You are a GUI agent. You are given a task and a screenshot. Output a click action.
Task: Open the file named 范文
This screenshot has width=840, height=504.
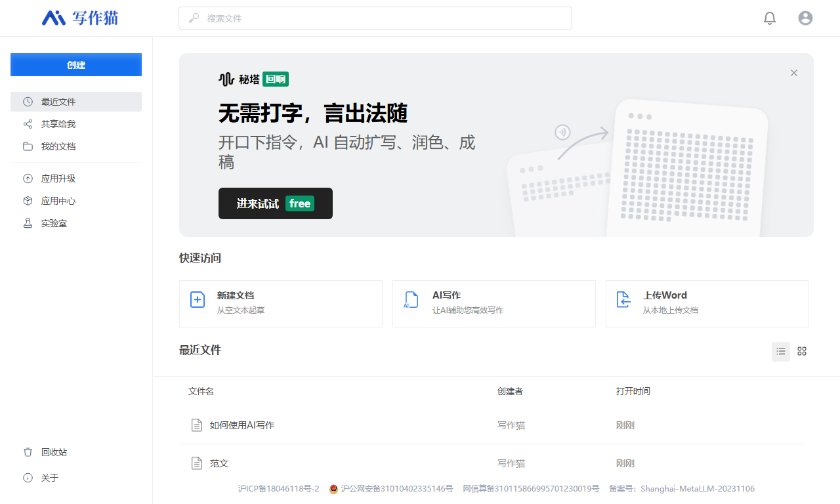pos(219,463)
